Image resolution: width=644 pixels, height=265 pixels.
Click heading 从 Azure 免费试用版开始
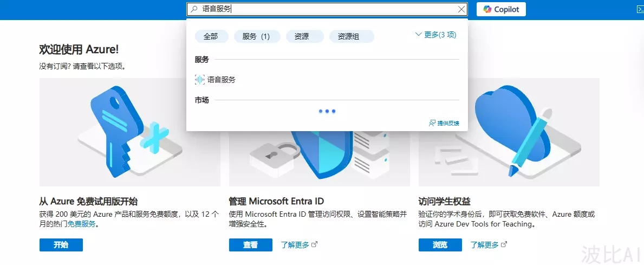click(88, 201)
